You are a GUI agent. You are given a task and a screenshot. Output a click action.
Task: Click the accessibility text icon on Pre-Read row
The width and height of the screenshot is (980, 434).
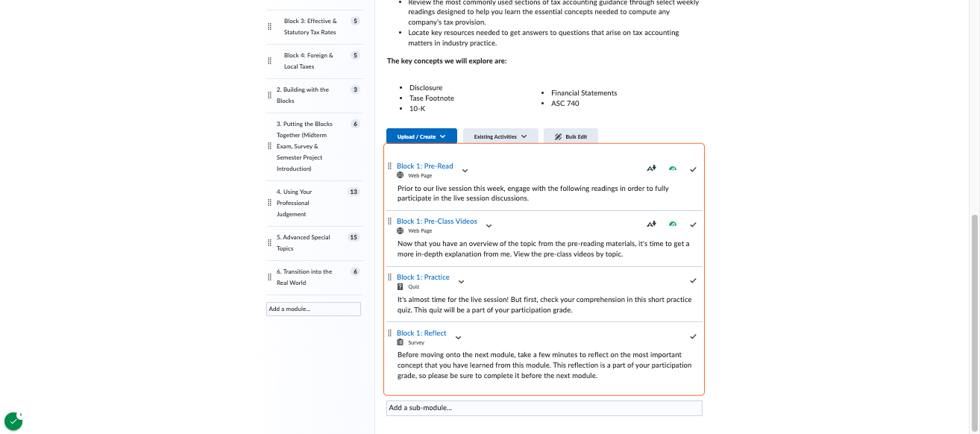pyautogui.click(x=651, y=169)
